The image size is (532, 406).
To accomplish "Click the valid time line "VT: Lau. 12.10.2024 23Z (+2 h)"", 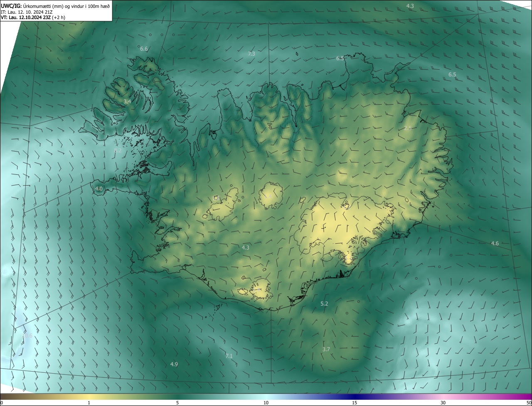I will (33, 17).
